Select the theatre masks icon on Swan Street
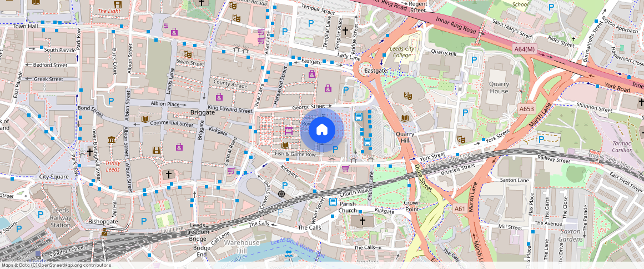The width and height of the screenshot is (644, 269). tap(188, 54)
